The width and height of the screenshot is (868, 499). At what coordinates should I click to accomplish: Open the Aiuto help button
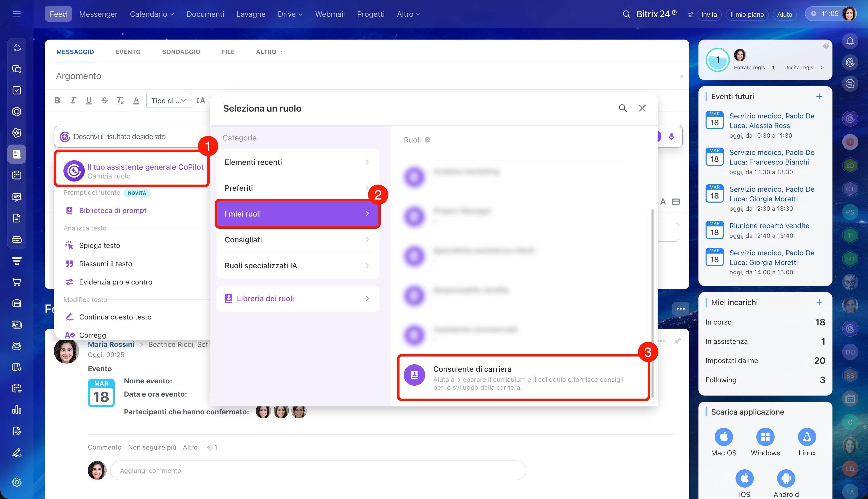pos(784,14)
